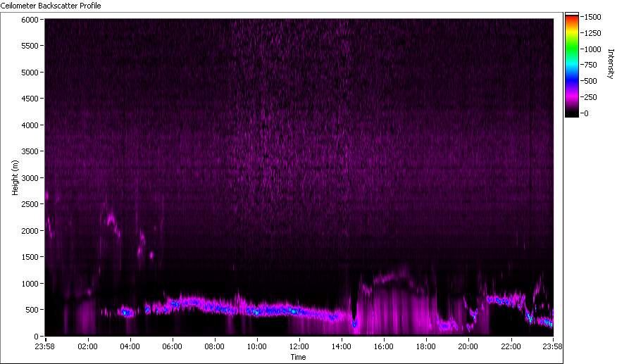This screenshot has width=617, height=364.
Task: Click the 06:00 time axis label
Action: pyautogui.click(x=173, y=346)
